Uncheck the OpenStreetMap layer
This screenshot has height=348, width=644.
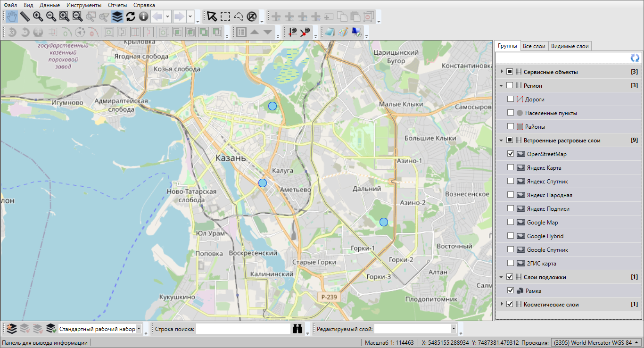(511, 154)
